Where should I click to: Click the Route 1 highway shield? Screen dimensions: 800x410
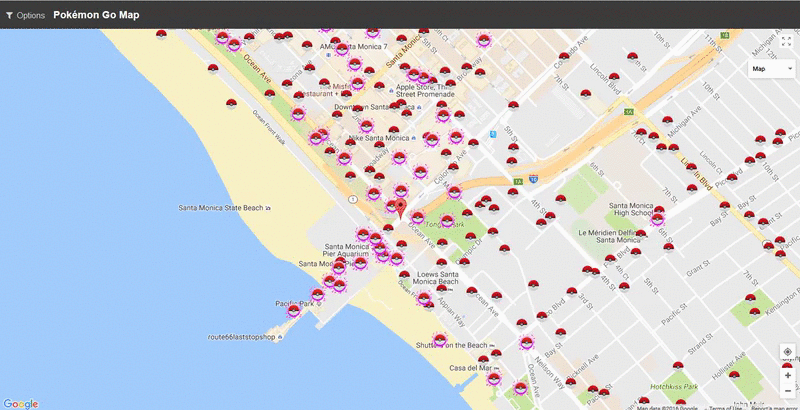coord(352,198)
